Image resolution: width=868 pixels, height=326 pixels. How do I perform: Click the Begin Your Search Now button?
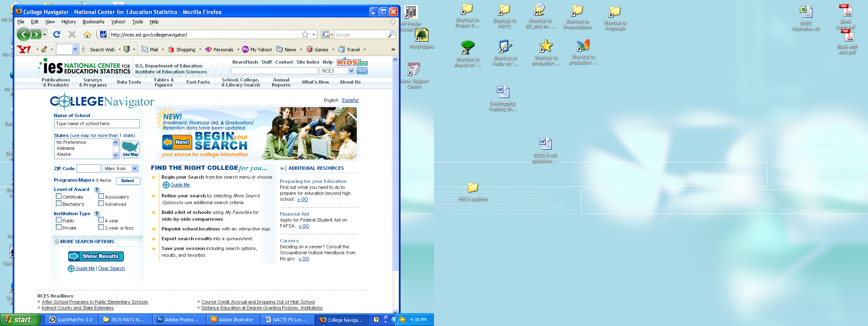coord(176,142)
